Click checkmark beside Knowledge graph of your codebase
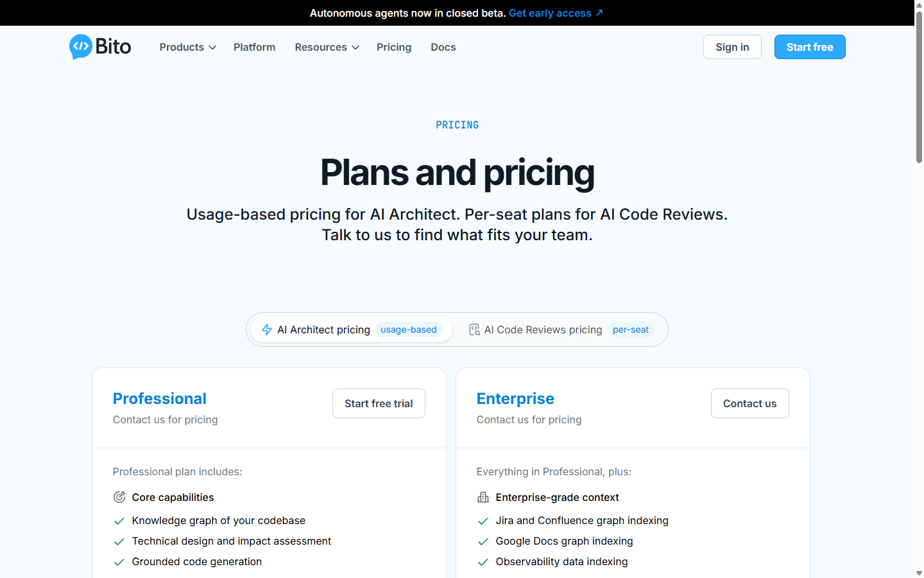 119,521
